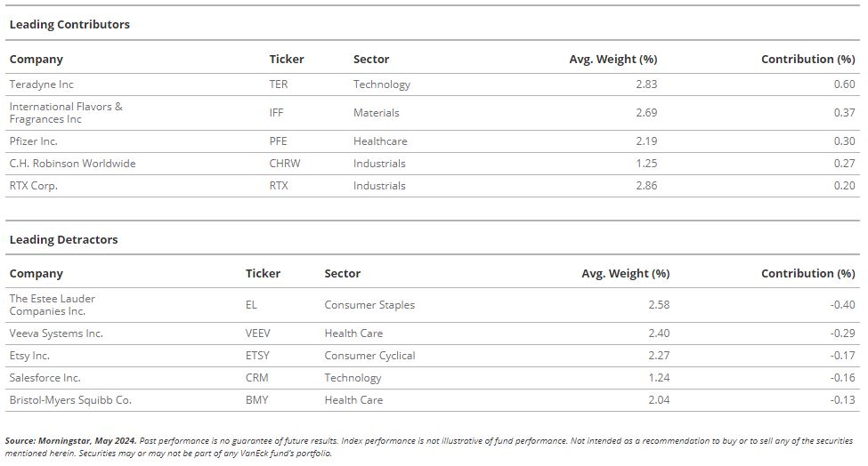Click the Teradyne Inc company name
This screenshot has height=466, width=868.
(x=42, y=84)
